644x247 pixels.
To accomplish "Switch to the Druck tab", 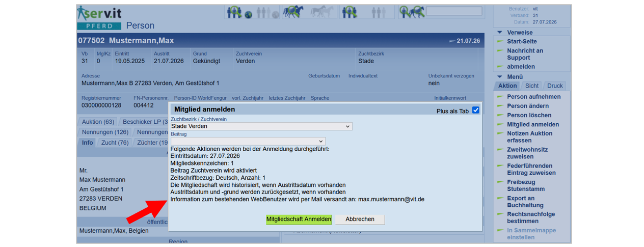I will 555,86.
